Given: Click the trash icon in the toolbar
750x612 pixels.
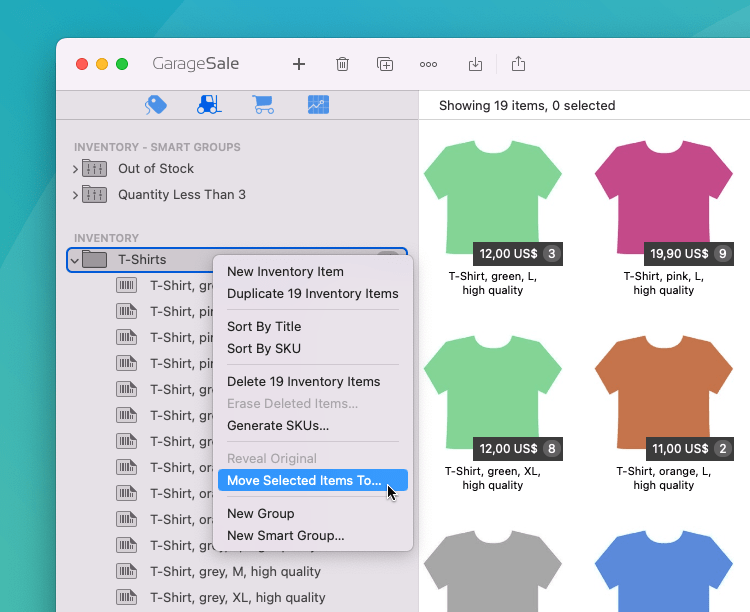Looking at the screenshot, I should pyautogui.click(x=342, y=64).
